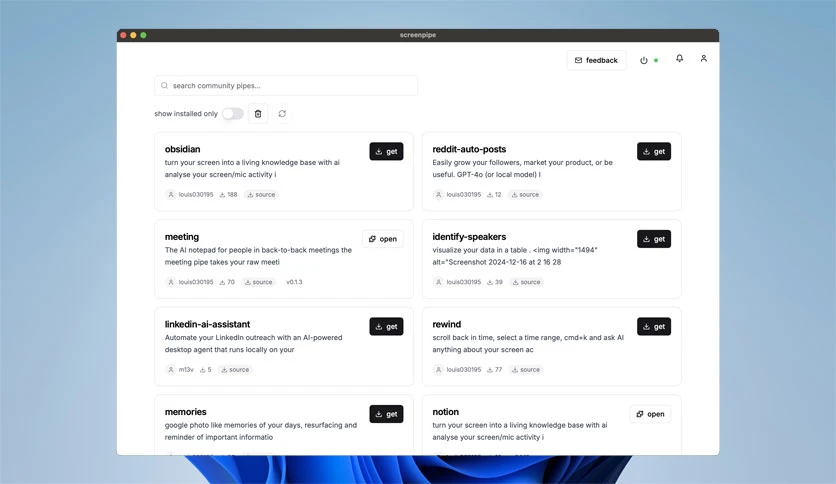The image size is (836, 484).
Task: Open source link on identify-speakers card
Action: point(526,282)
